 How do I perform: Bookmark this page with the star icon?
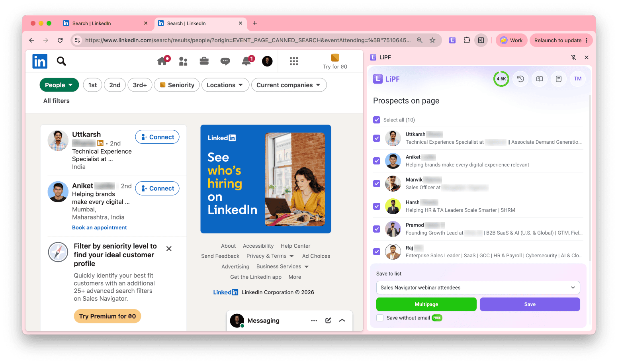(432, 40)
